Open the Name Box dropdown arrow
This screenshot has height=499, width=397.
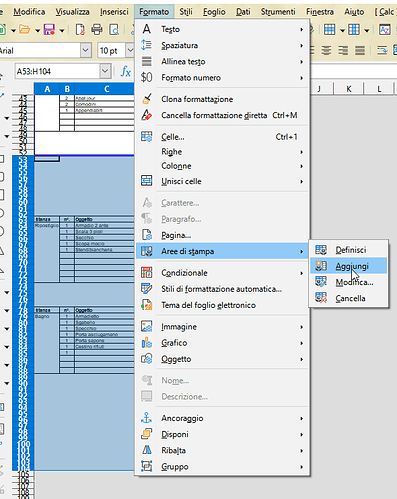click(x=105, y=71)
